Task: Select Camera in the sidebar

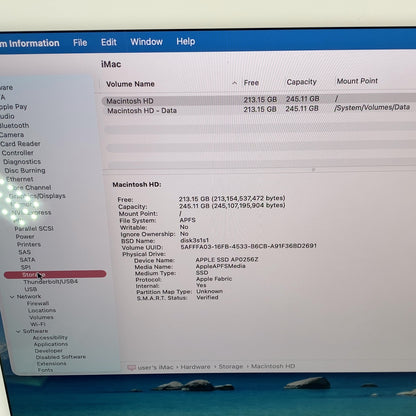Action: [x=12, y=135]
